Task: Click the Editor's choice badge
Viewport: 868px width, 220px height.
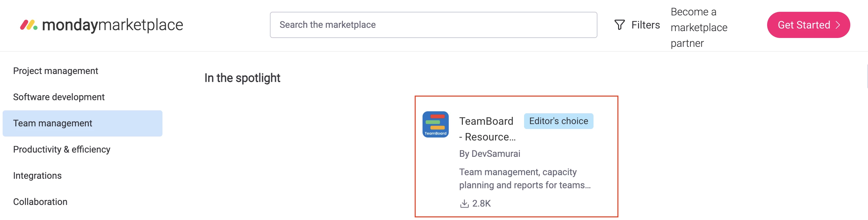Action: (558, 121)
